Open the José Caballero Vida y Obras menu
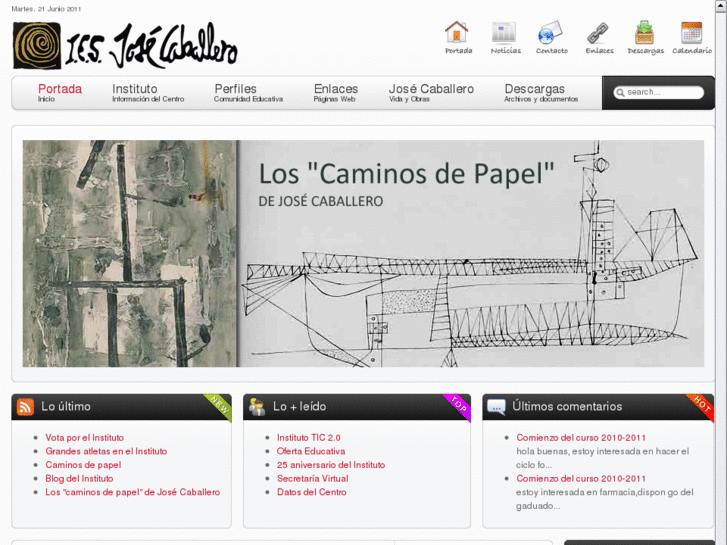This screenshot has height=545, width=727. (x=431, y=92)
